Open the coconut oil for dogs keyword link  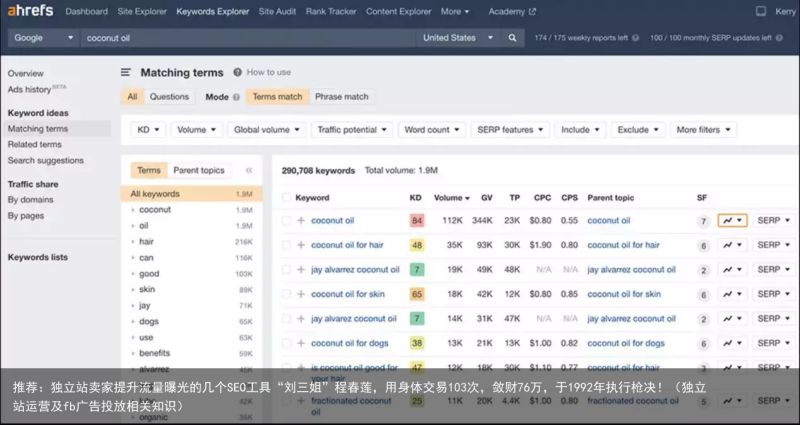pyautogui.click(x=350, y=343)
